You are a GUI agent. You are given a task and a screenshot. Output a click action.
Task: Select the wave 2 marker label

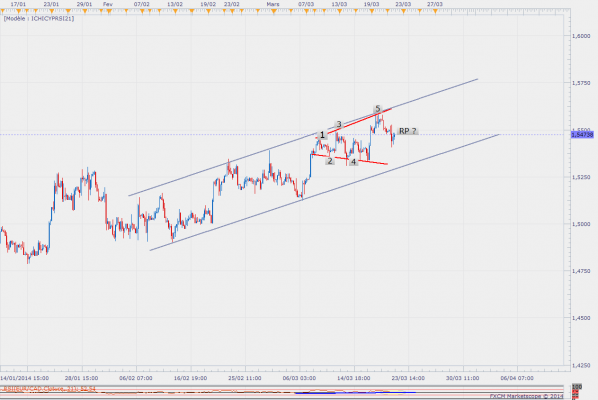pyautogui.click(x=330, y=161)
